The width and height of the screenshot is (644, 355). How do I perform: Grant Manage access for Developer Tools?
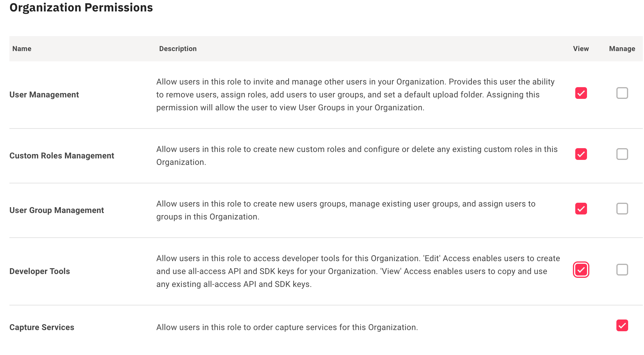622,270
